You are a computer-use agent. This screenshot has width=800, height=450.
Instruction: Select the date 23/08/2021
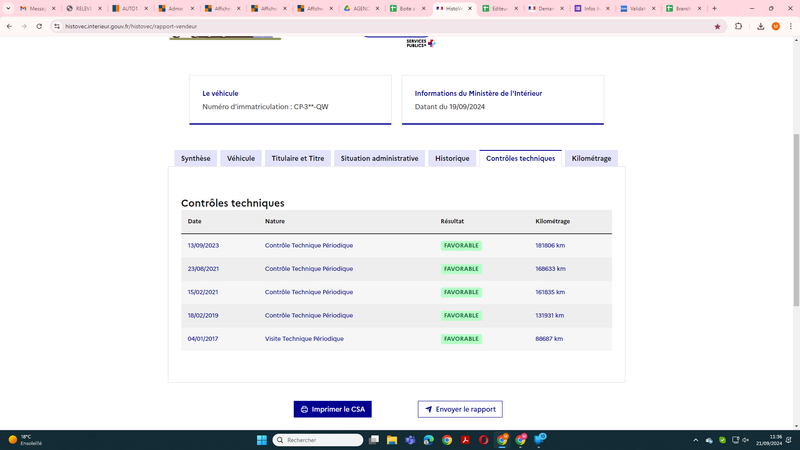pos(203,269)
